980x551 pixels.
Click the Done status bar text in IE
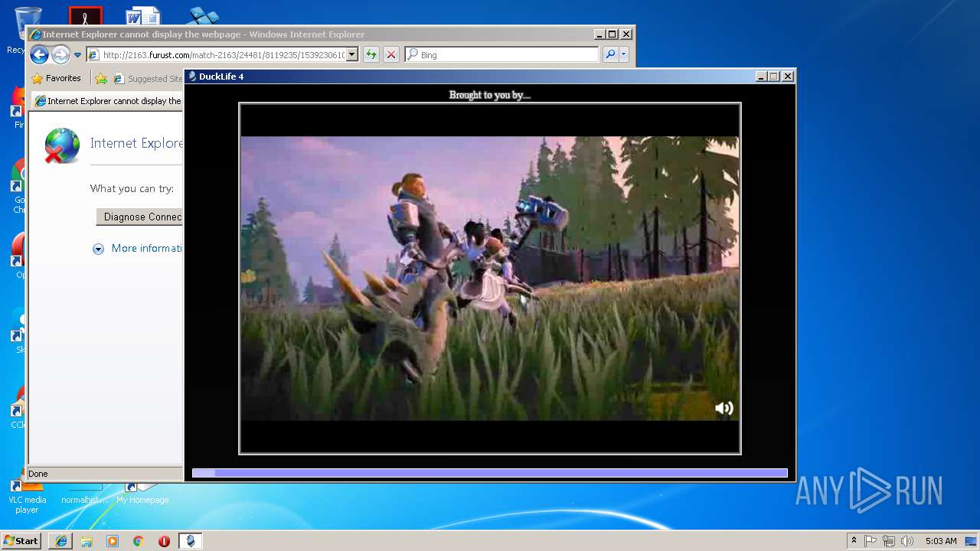tap(38, 474)
